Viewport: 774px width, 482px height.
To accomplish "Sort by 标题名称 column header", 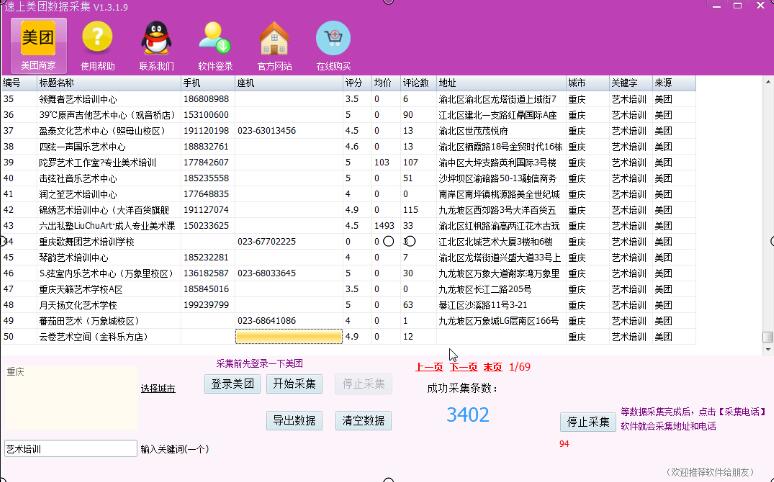I will 109,83.
